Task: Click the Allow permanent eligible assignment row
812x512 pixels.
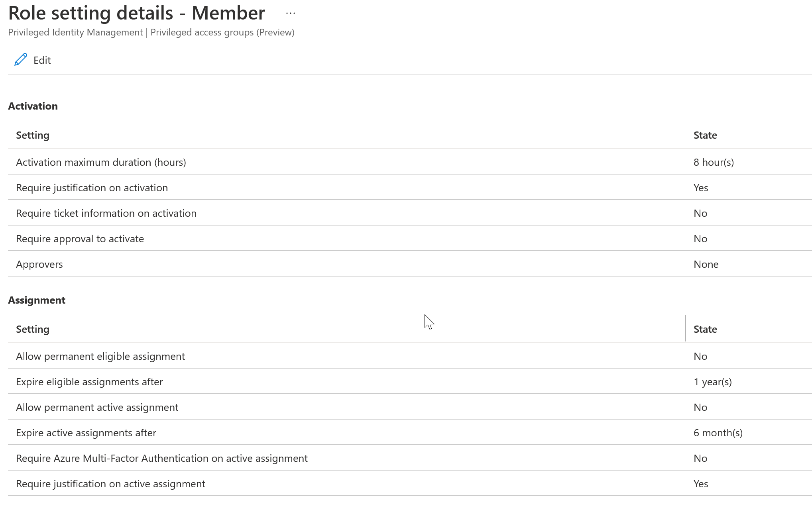Action: [x=100, y=356]
